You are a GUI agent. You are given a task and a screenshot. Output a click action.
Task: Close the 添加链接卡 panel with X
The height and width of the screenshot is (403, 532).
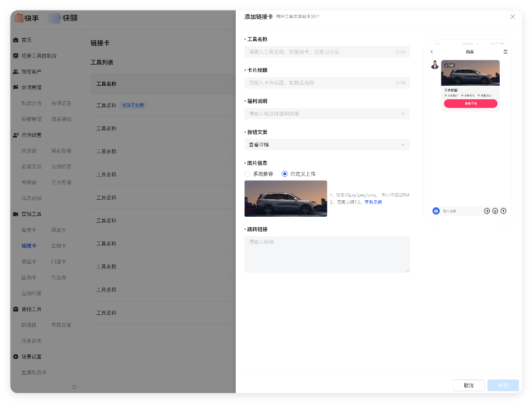[513, 17]
